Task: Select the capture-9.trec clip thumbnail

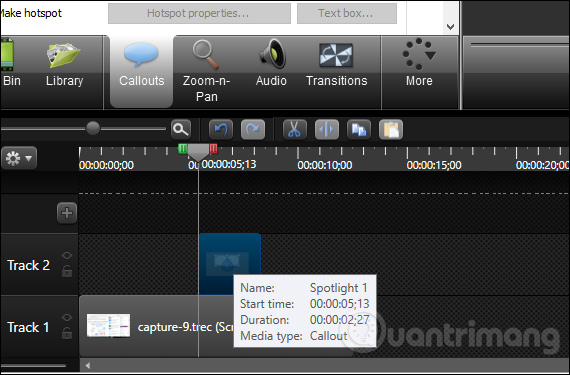Action: click(x=108, y=325)
